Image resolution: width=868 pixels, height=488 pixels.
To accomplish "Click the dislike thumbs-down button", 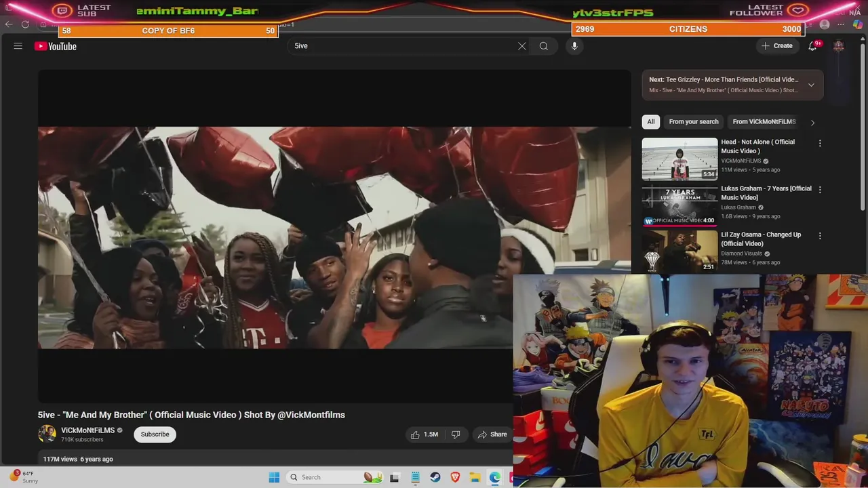I will pos(456,434).
